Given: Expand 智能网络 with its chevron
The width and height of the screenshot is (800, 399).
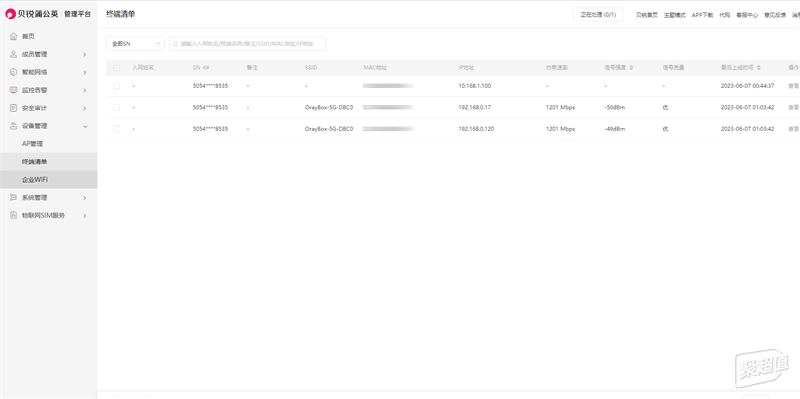Looking at the screenshot, I should [85, 72].
